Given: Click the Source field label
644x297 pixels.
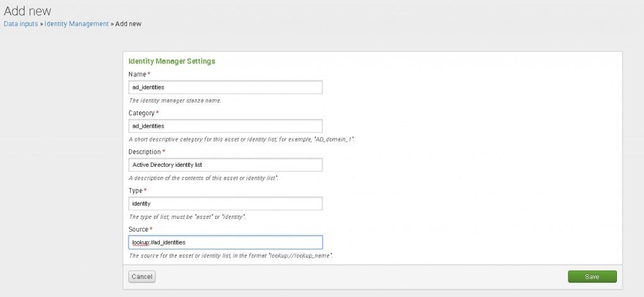Looking at the screenshot, I should (x=138, y=230).
